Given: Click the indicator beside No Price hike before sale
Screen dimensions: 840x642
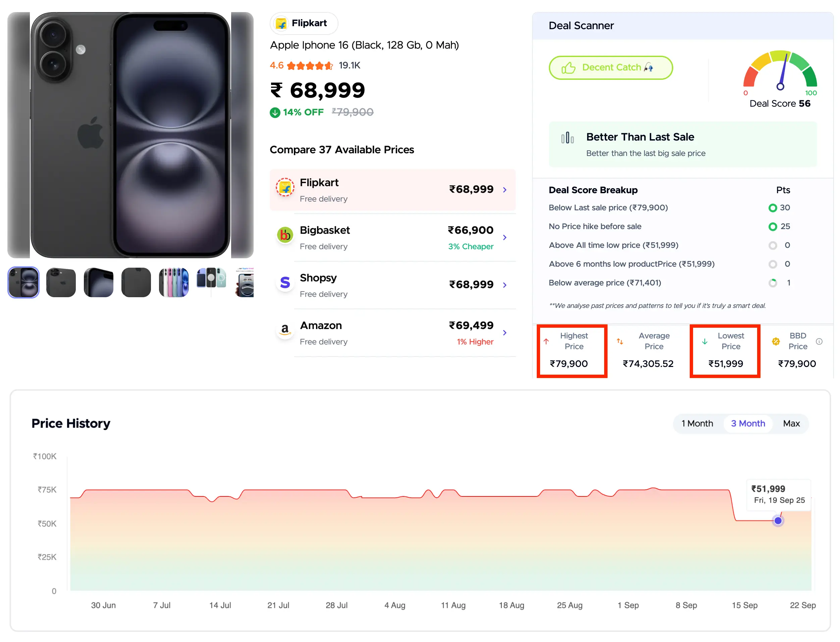Looking at the screenshot, I should pyautogui.click(x=773, y=227).
